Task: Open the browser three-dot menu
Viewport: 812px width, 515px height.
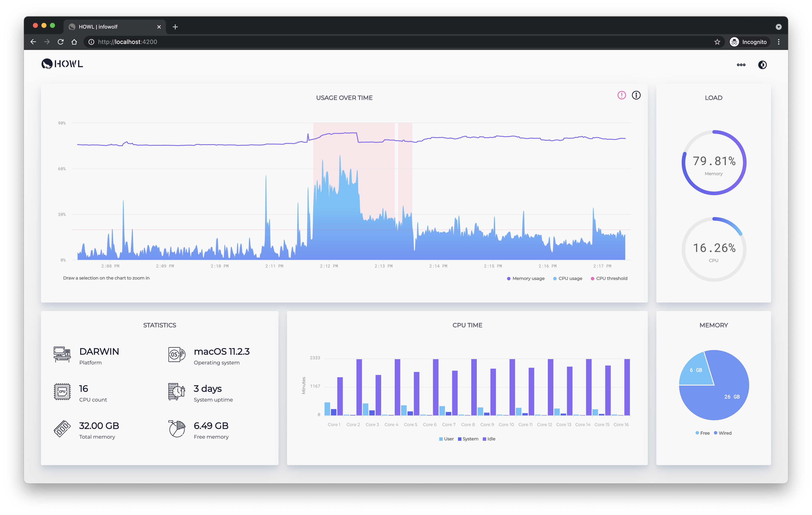Action: (x=779, y=42)
